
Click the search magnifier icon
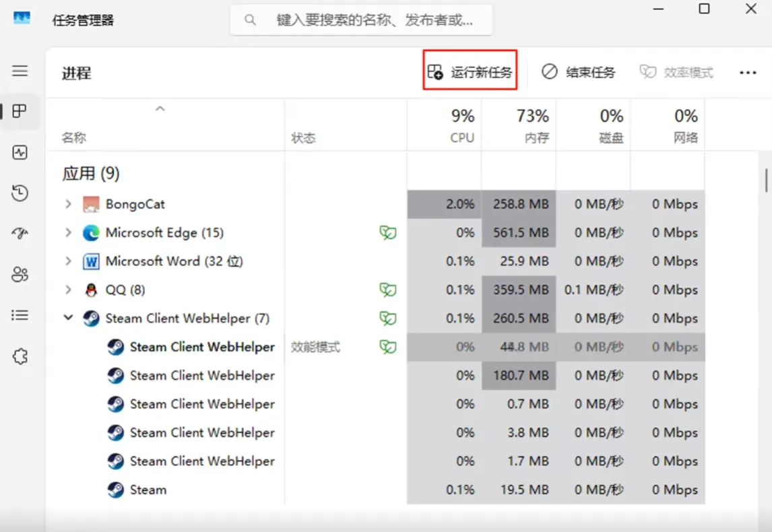tap(250, 20)
